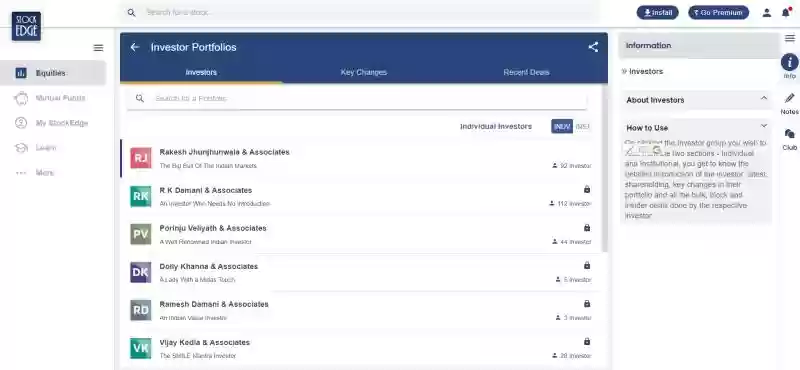
Task: Click lock icon on Vijay Kedia row
Action: (587, 341)
